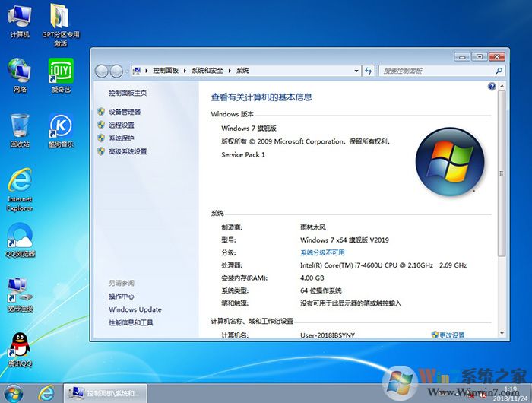This screenshot has height=403, width=532.
Task: Open the 回收站 recycle bin
Action: (x=20, y=130)
